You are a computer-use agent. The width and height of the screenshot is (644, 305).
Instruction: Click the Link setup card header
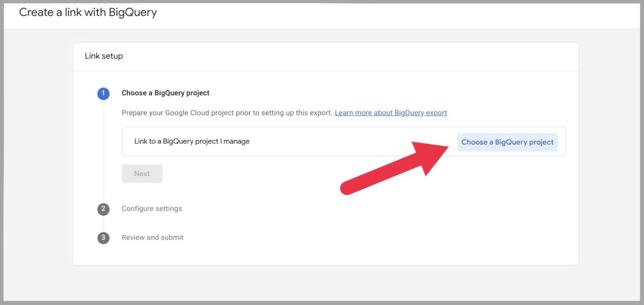[x=104, y=56]
